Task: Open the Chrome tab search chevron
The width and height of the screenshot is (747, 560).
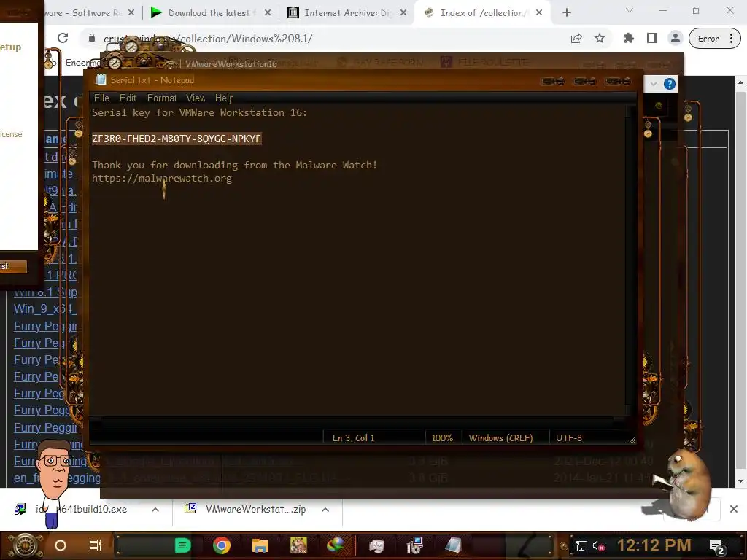Action: coord(630,10)
